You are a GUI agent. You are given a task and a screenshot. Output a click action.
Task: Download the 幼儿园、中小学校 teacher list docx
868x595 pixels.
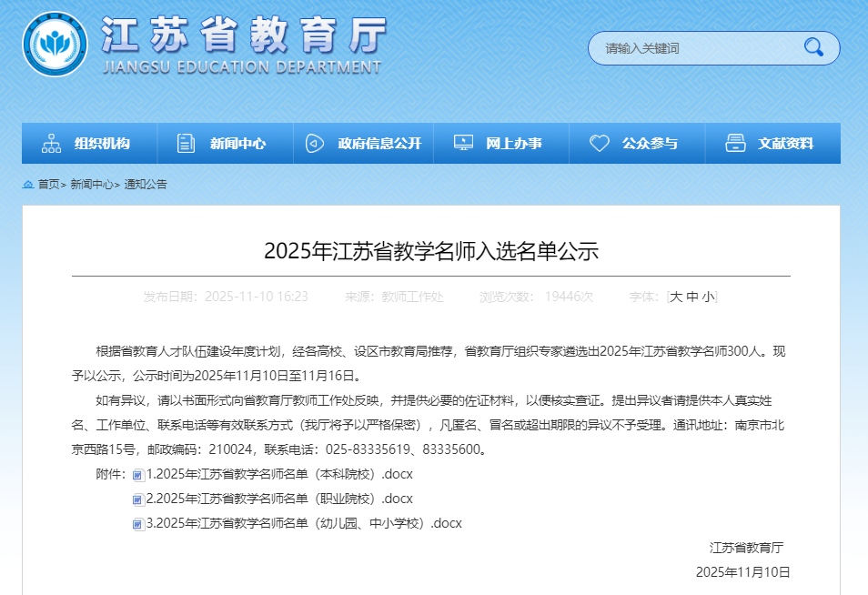[304, 523]
